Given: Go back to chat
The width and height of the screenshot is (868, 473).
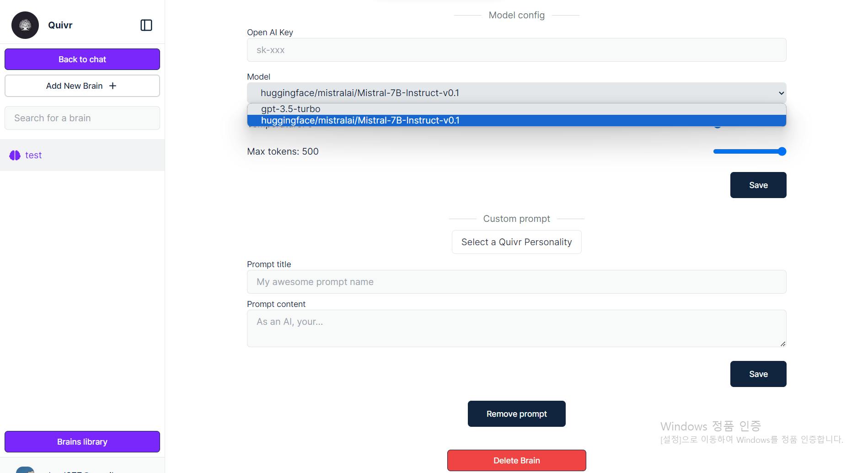Looking at the screenshot, I should click(x=82, y=59).
